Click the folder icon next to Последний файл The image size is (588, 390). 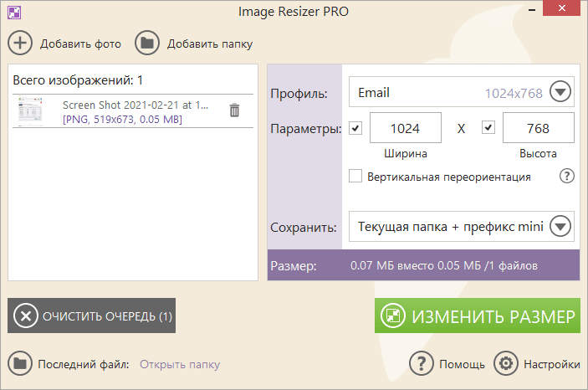pyautogui.click(x=20, y=364)
